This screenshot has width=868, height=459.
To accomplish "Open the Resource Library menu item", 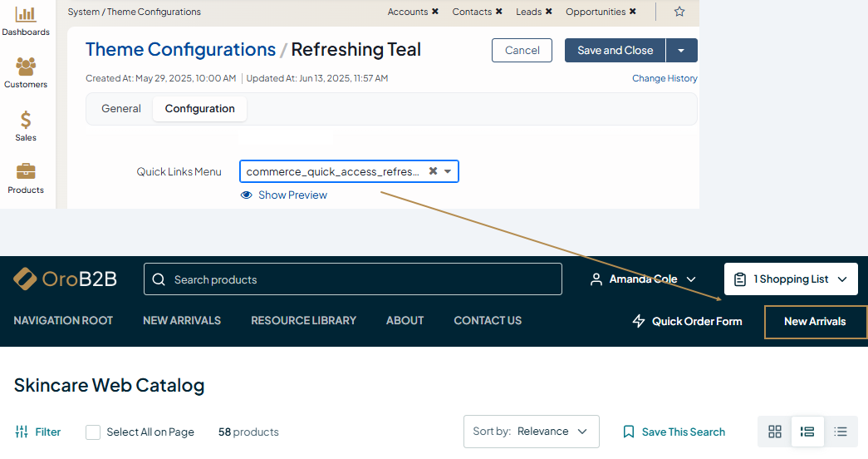I will [303, 320].
